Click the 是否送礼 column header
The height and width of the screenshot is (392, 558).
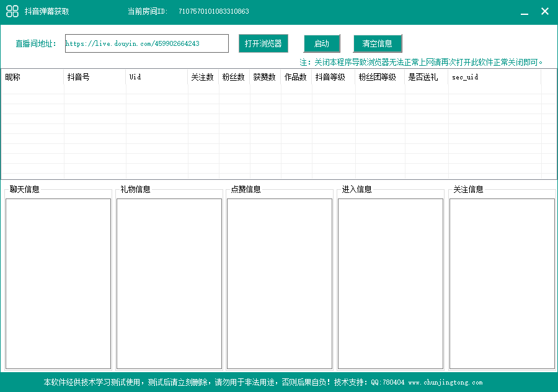pos(427,77)
